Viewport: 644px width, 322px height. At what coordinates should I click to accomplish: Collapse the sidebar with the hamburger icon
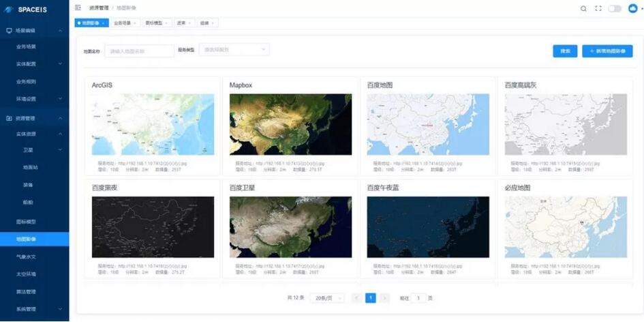(78, 8)
